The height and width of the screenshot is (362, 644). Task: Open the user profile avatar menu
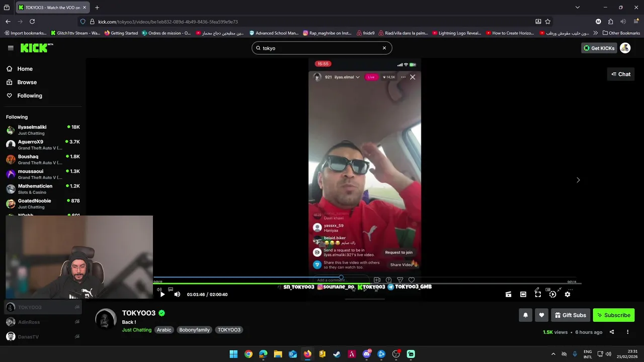pyautogui.click(x=625, y=48)
